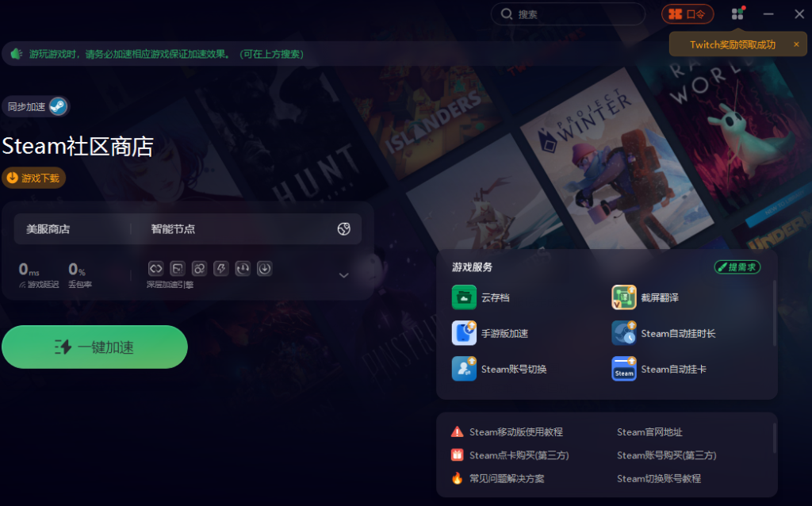Click the 截屏翻译 label

tap(660, 297)
